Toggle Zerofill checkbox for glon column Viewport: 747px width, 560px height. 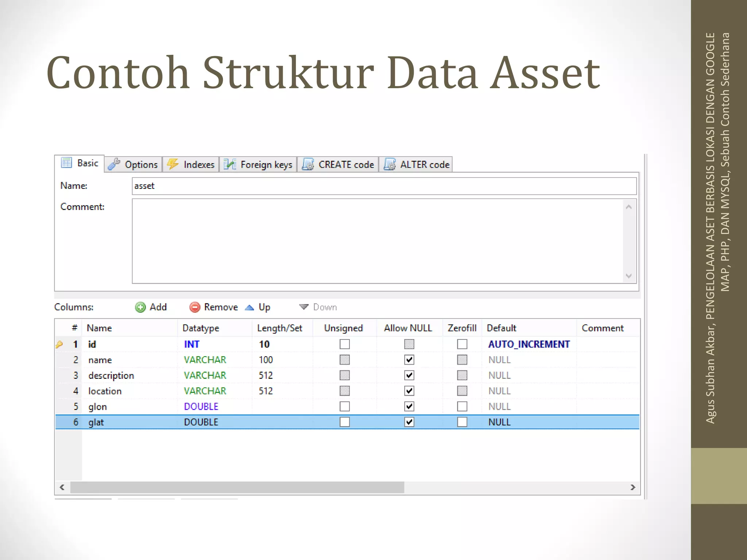[462, 406]
